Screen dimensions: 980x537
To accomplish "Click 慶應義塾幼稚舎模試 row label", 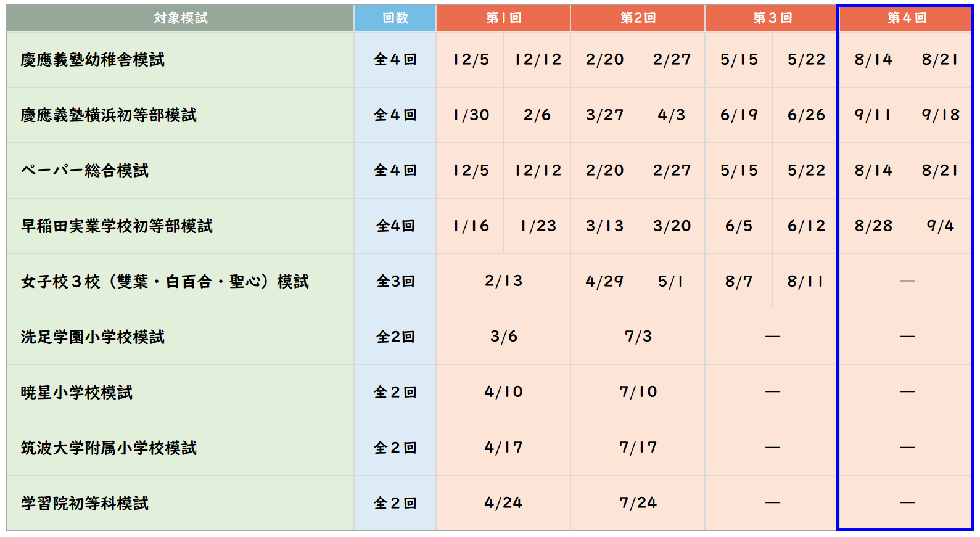I will click(x=93, y=60).
